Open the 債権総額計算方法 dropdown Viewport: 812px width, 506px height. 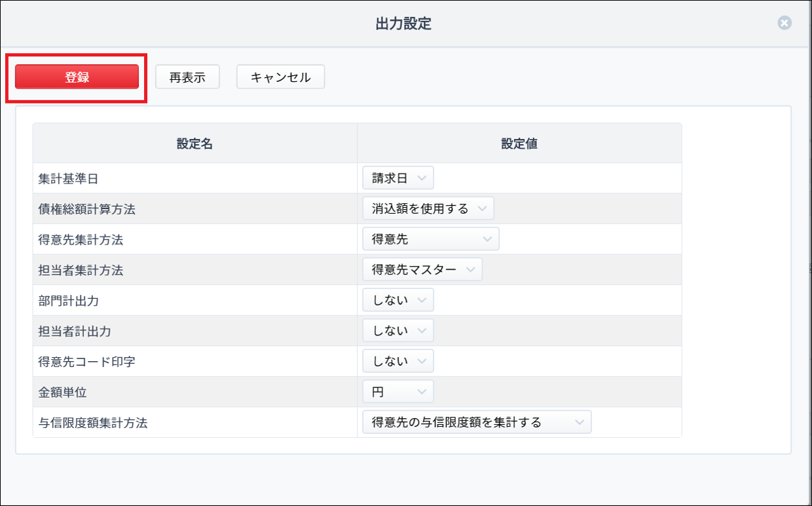(x=428, y=208)
